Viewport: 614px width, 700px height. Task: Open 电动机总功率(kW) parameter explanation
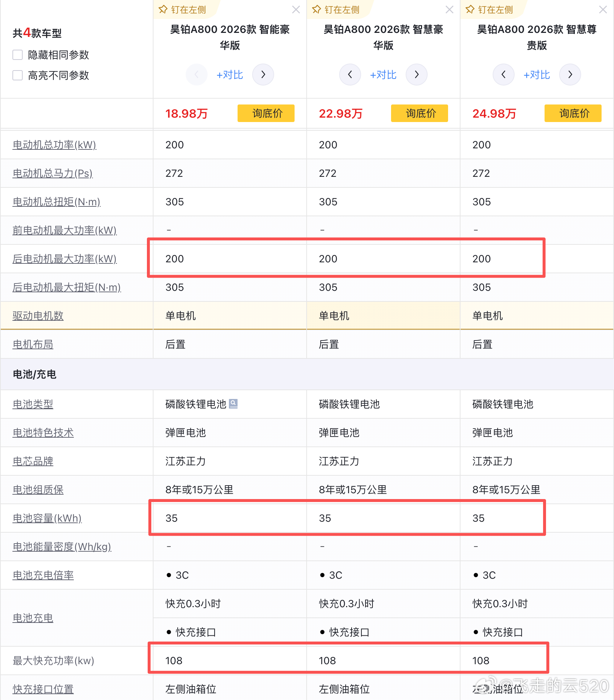pos(54,145)
